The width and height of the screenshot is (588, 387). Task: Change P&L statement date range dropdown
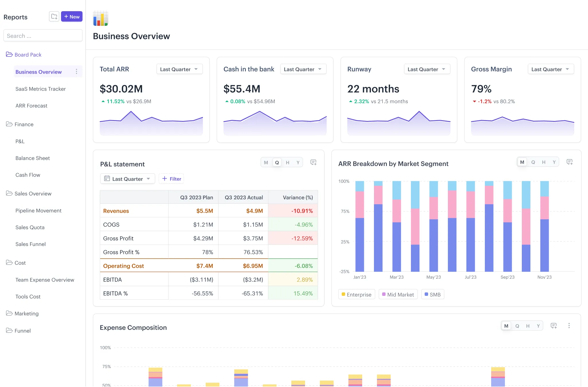[x=128, y=178]
